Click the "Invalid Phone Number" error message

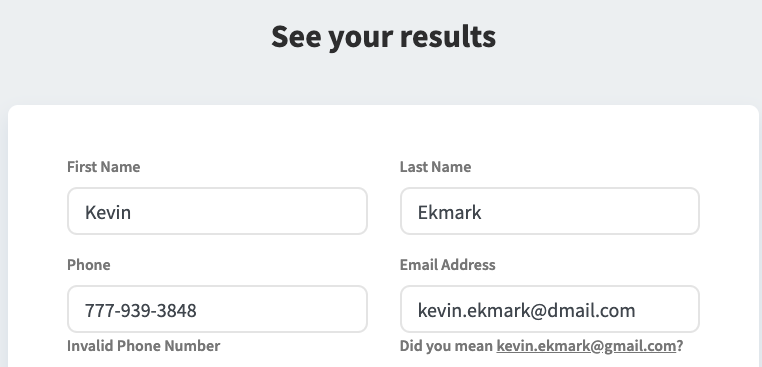click(x=143, y=346)
